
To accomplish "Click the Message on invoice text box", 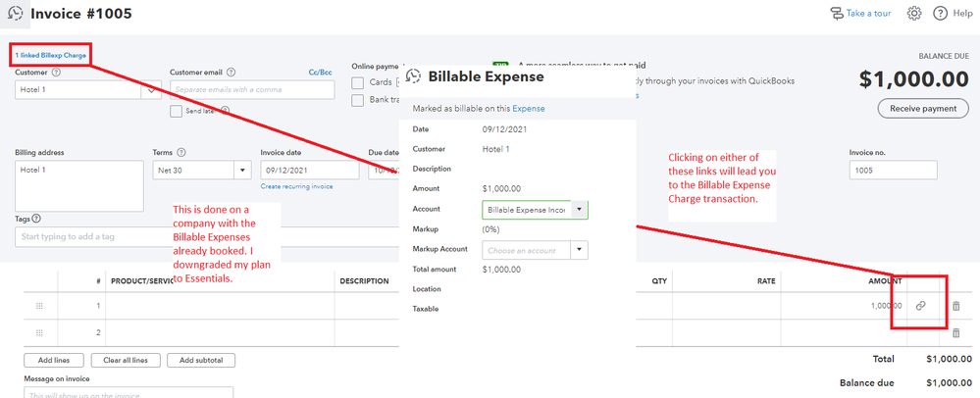I will pos(129,392).
